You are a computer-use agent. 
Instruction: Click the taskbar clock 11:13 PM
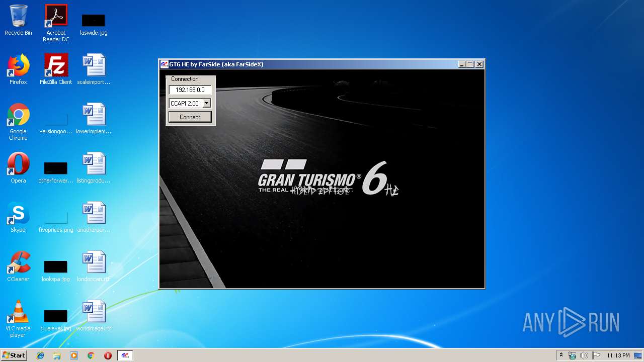point(618,355)
